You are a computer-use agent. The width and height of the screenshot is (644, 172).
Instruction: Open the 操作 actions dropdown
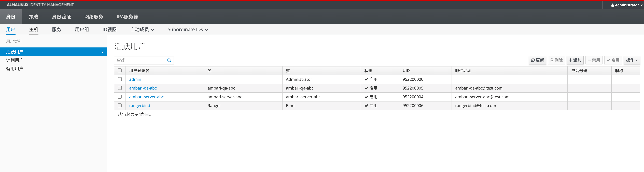632,60
